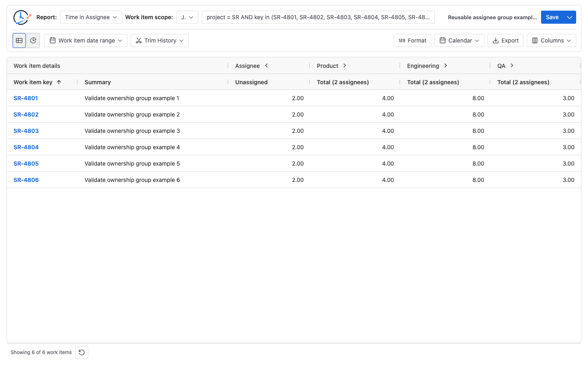Open the Columns dropdown

pos(551,40)
